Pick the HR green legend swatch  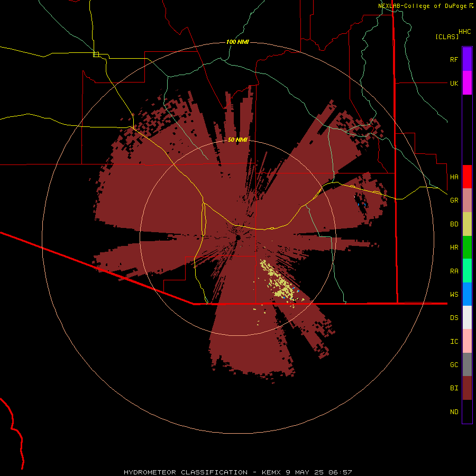[x=467, y=248]
